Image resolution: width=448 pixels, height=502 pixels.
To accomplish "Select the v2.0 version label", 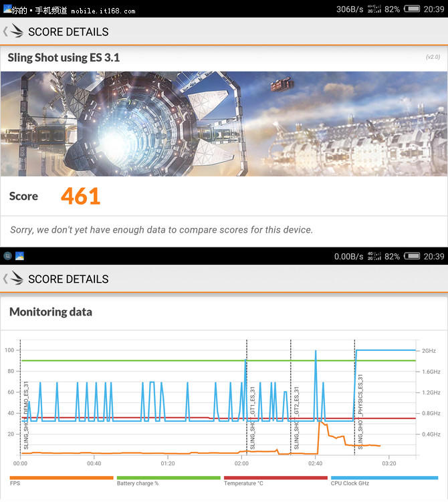I will point(433,57).
